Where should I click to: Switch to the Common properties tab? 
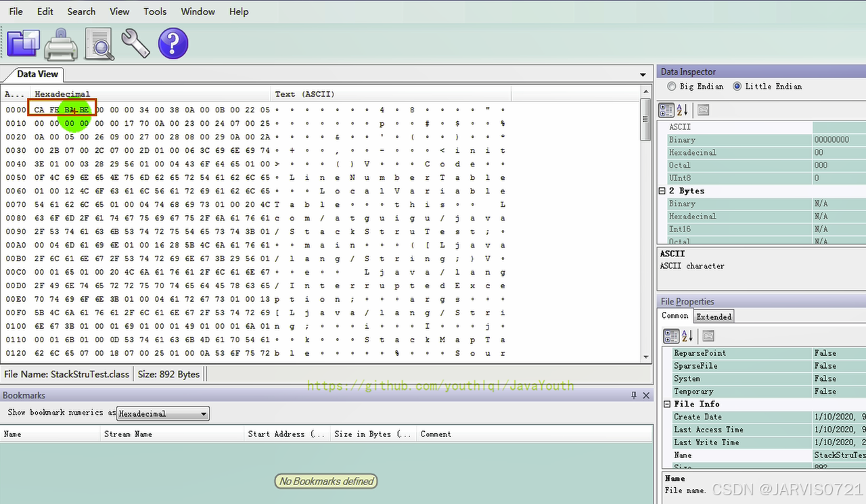click(675, 316)
